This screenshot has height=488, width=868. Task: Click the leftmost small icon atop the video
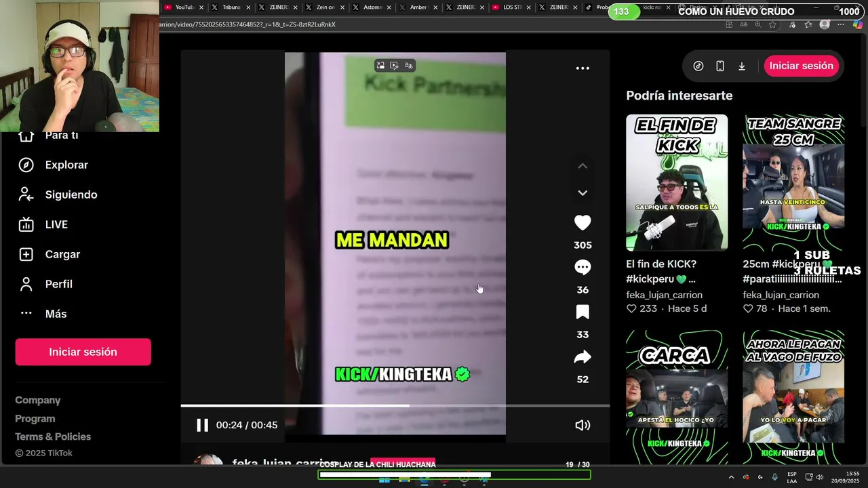point(380,66)
